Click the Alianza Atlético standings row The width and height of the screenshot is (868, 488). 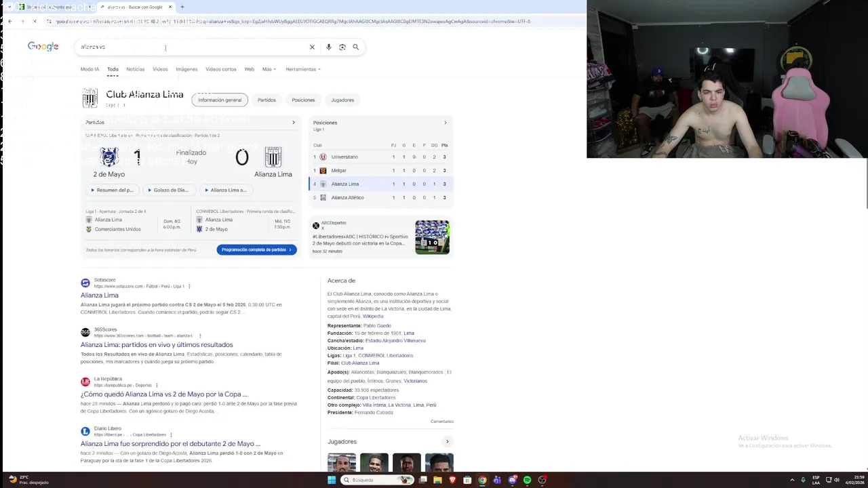coord(380,198)
